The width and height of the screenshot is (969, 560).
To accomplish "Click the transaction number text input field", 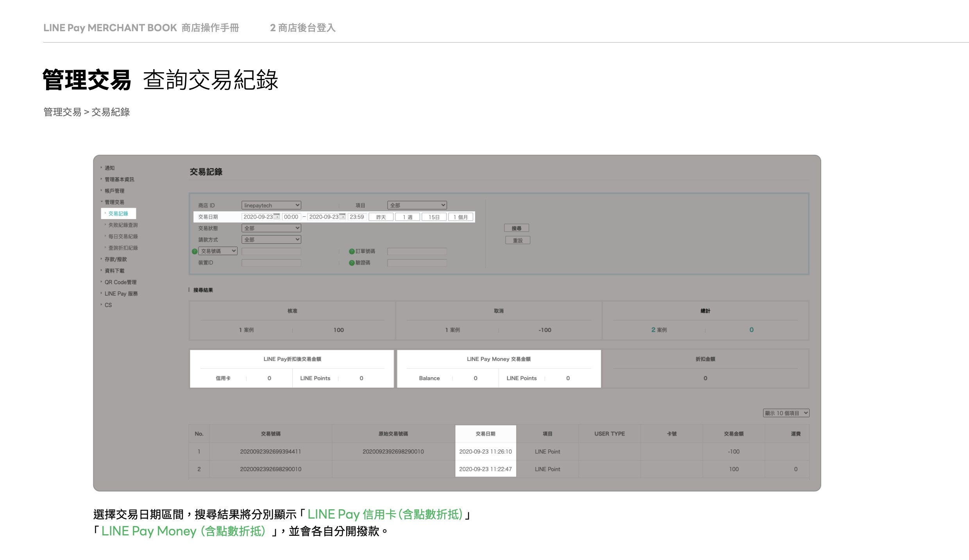I will tap(271, 251).
